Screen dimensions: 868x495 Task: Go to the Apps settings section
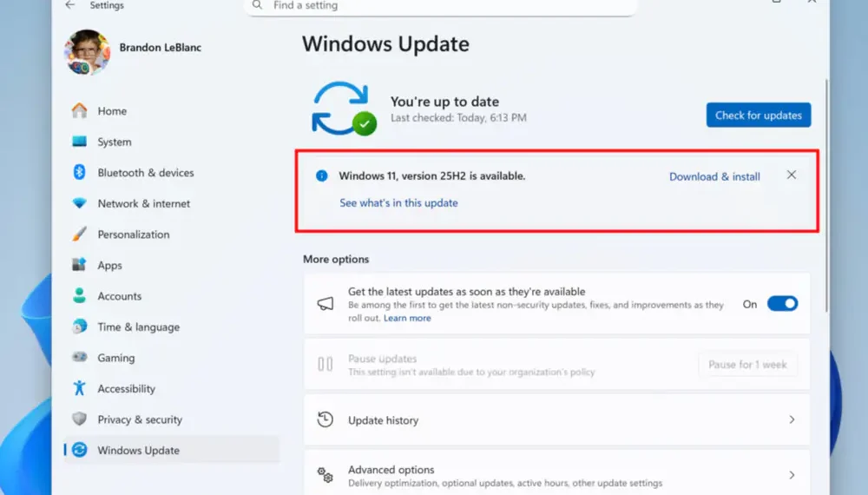(109, 266)
